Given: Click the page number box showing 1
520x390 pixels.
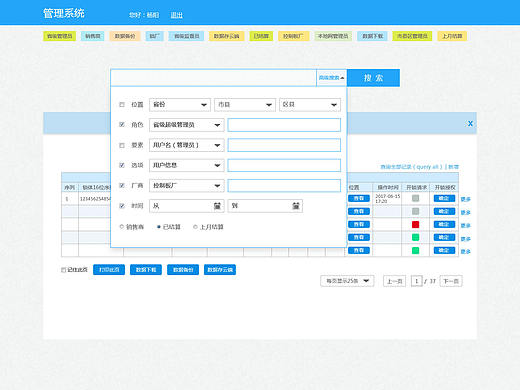Looking at the screenshot, I should (416, 281).
